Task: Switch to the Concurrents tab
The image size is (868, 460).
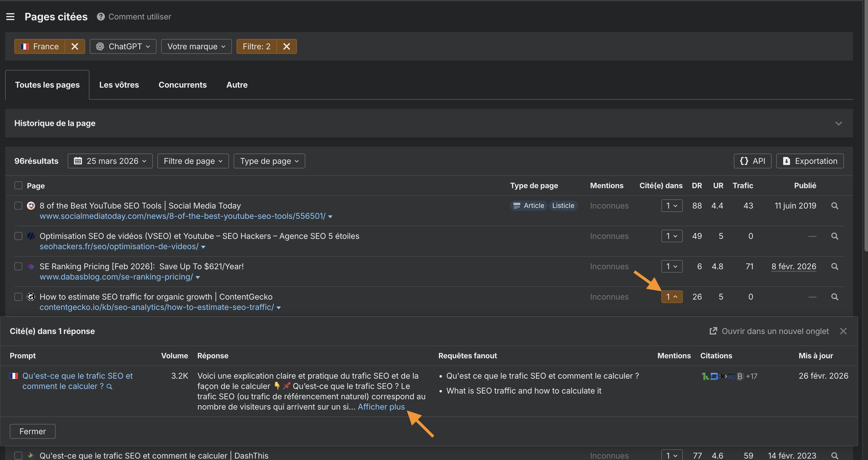Action: [x=182, y=85]
